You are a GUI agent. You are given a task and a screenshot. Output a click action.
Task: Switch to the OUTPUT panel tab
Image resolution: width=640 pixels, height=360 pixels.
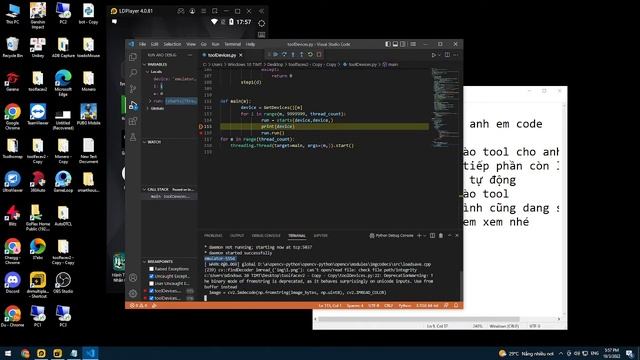point(237,236)
